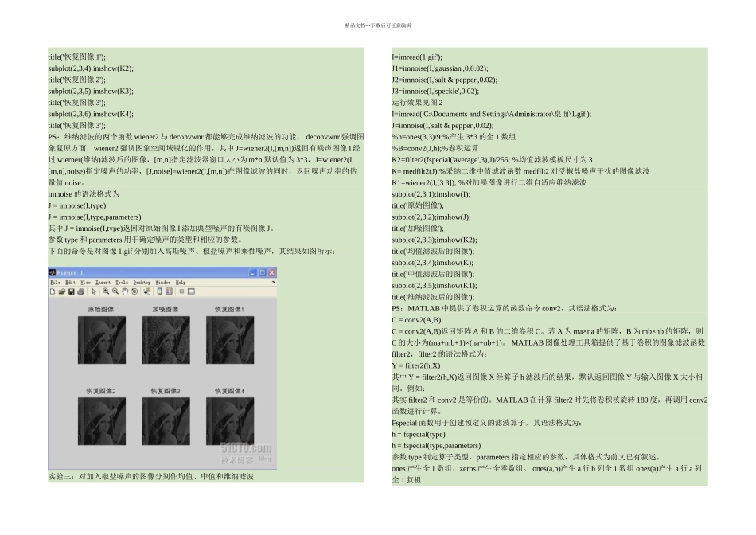
Task: Open the Insert menu in Figure 1
Action: tap(103, 282)
